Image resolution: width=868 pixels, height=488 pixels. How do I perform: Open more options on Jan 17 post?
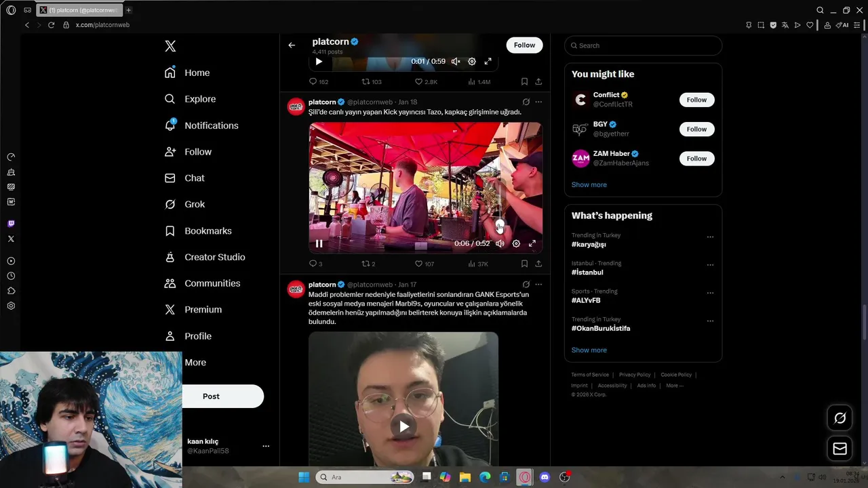[x=538, y=285]
